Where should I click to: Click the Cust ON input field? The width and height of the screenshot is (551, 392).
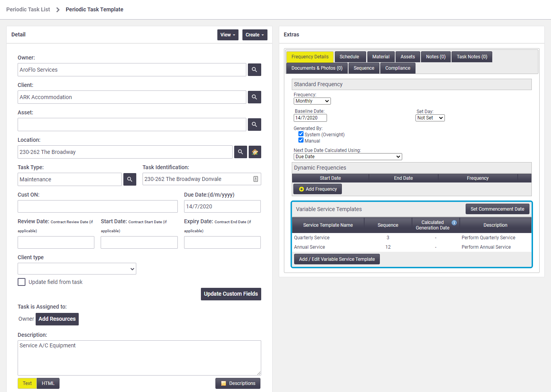click(x=98, y=206)
